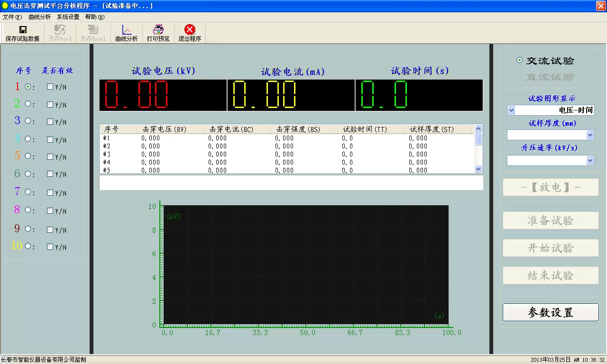
Task: Select the AC test (交流试验) radio button
Action: (x=519, y=60)
